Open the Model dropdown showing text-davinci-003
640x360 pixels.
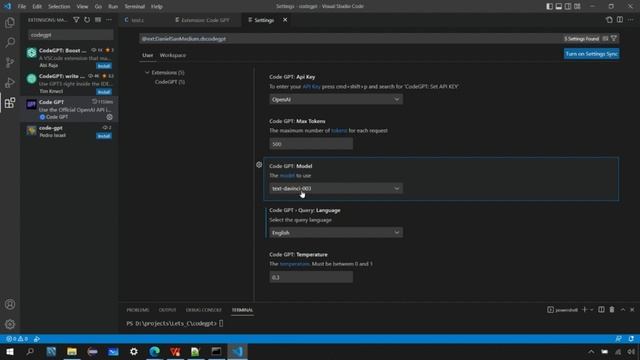[x=336, y=188]
